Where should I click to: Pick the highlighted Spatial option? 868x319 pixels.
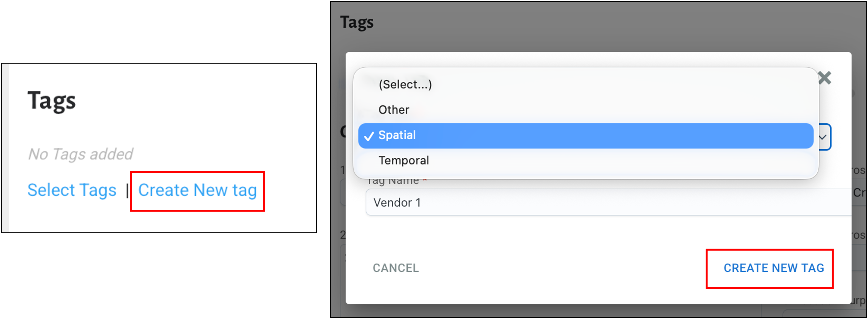(586, 136)
